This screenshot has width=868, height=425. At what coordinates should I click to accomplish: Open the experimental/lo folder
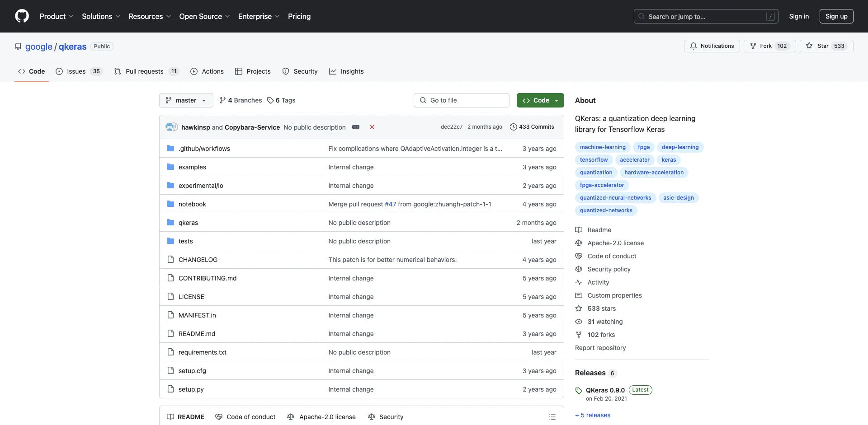coord(201,186)
